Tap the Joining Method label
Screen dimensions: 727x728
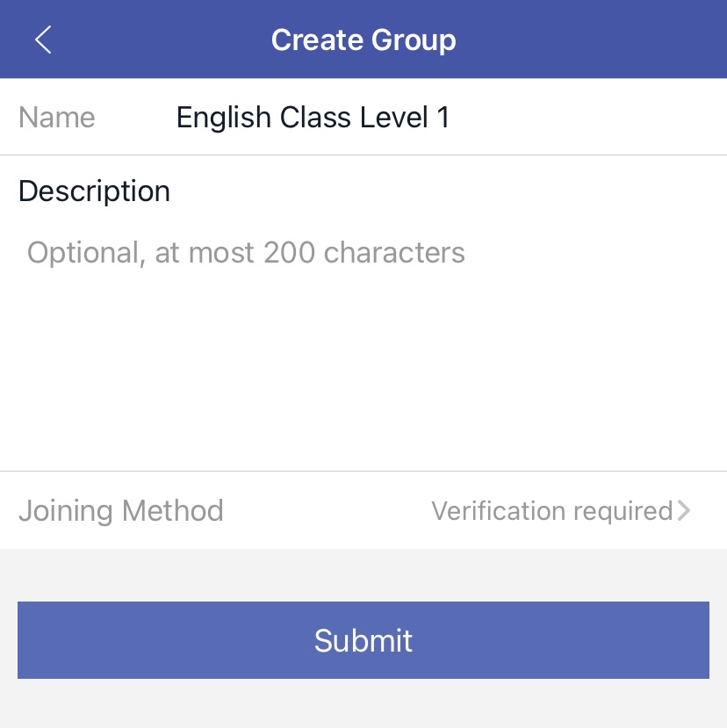[x=121, y=511]
